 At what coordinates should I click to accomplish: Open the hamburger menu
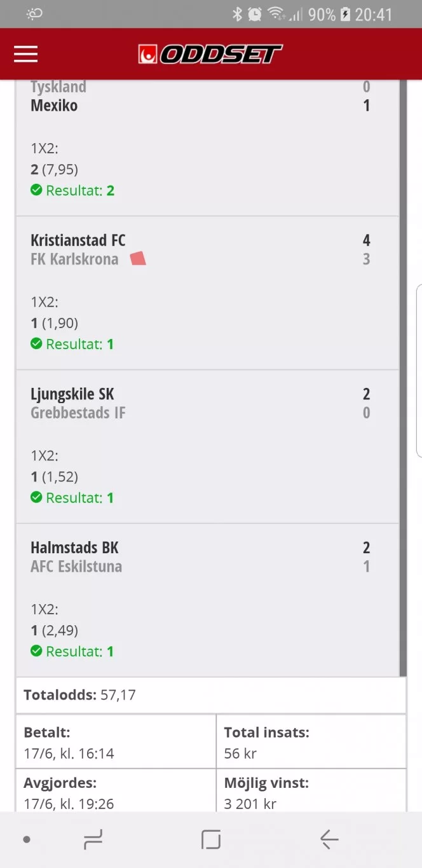point(26,54)
